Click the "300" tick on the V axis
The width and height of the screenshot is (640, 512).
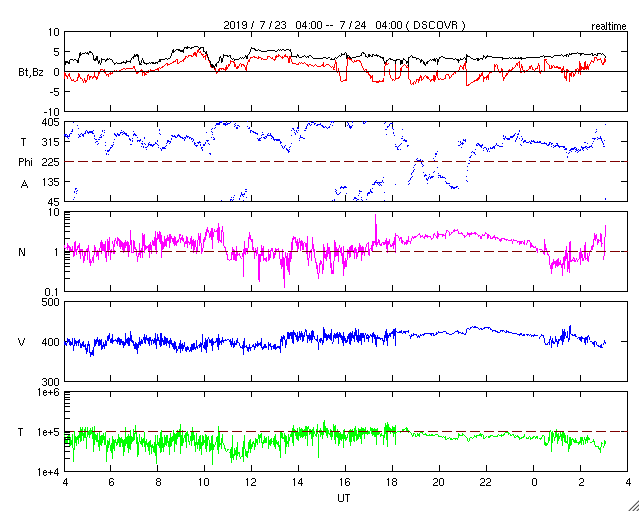pos(52,382)
